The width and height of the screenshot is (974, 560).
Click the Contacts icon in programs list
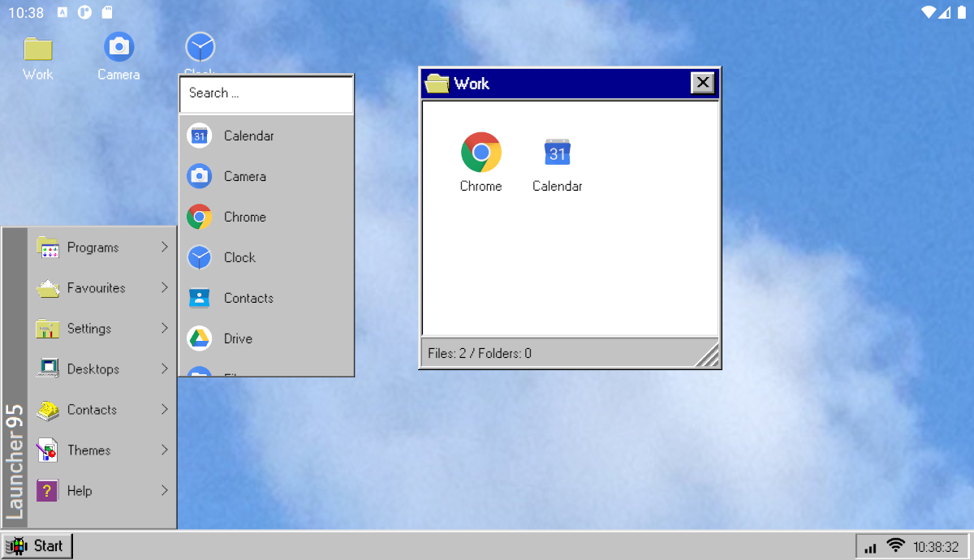pyautogui.click(x=200, y=298)
